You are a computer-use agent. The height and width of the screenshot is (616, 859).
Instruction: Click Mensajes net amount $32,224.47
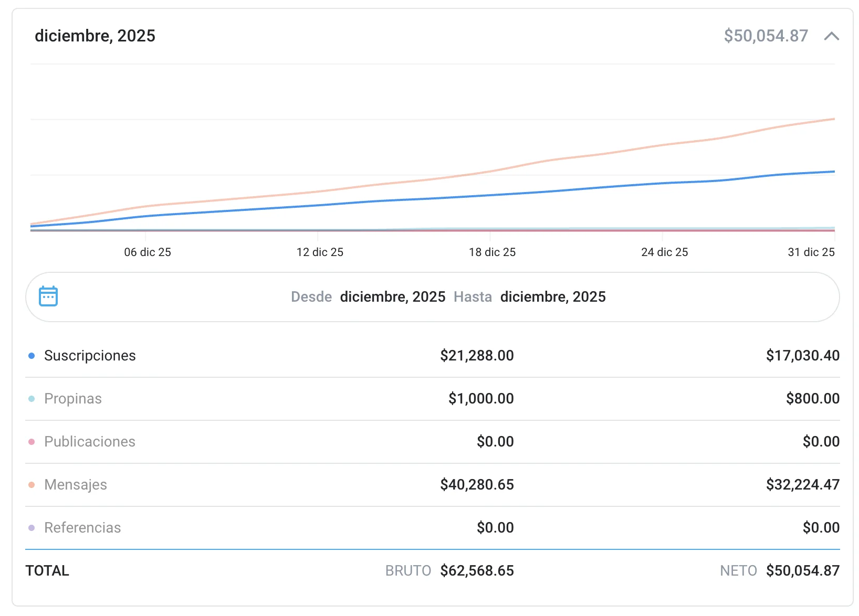[803, 485]
